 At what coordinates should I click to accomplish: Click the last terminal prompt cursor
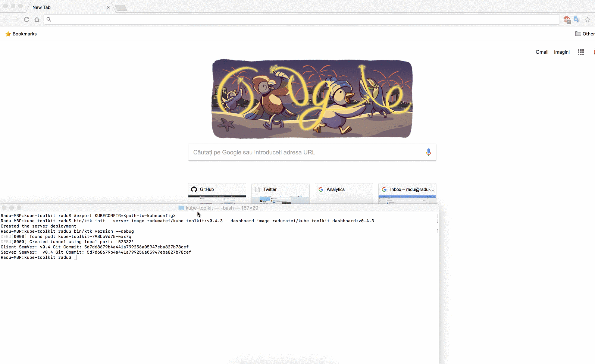75,257
